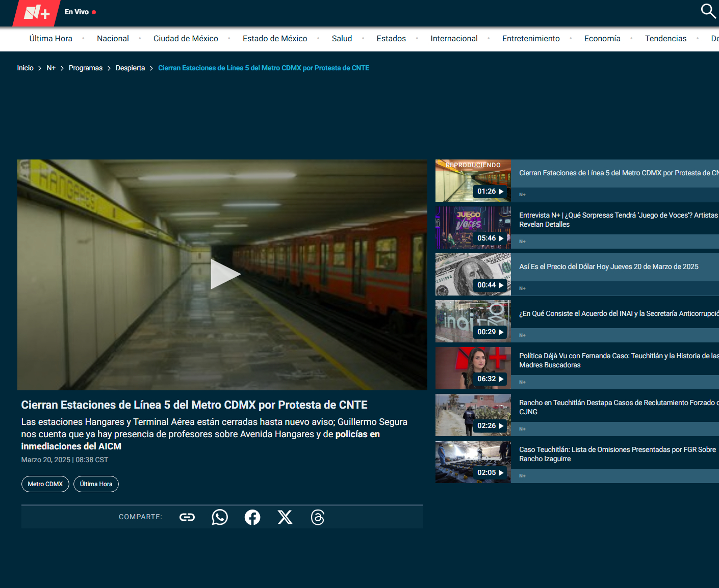The height and width of the screenshot is (588, 719).
Task: Open playlist title 'Cierran Estaciones de Línea 5'
Action: coord(619,173)
